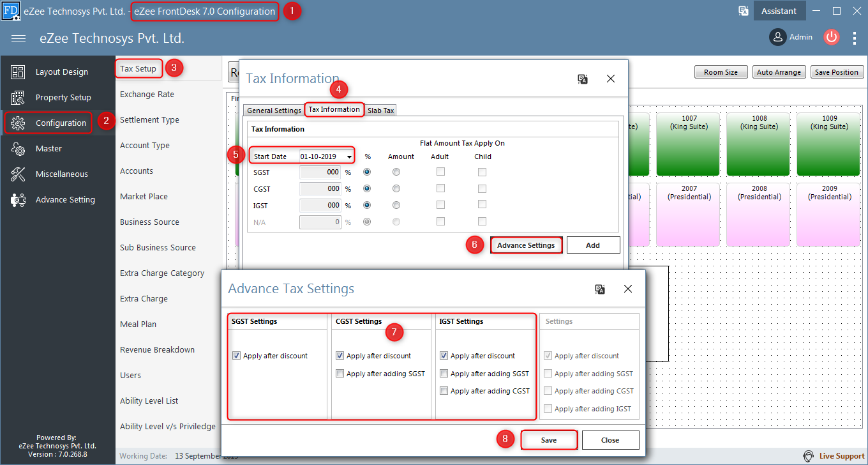Click translate icon in Advance Tax Settings
The image size is (868, 465).
[x=599, y=289]
